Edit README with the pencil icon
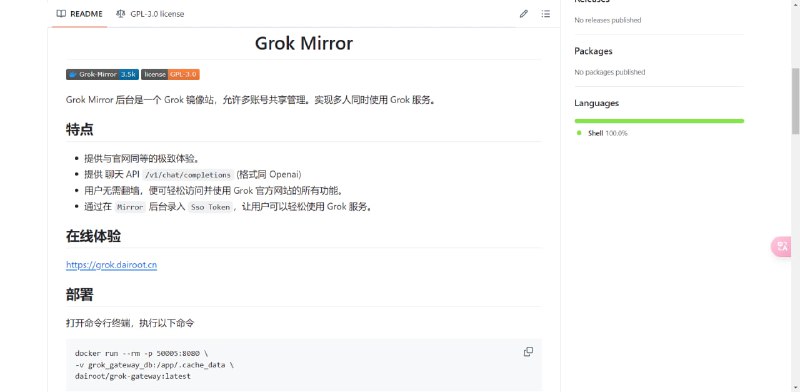 (x=523, y=14)
